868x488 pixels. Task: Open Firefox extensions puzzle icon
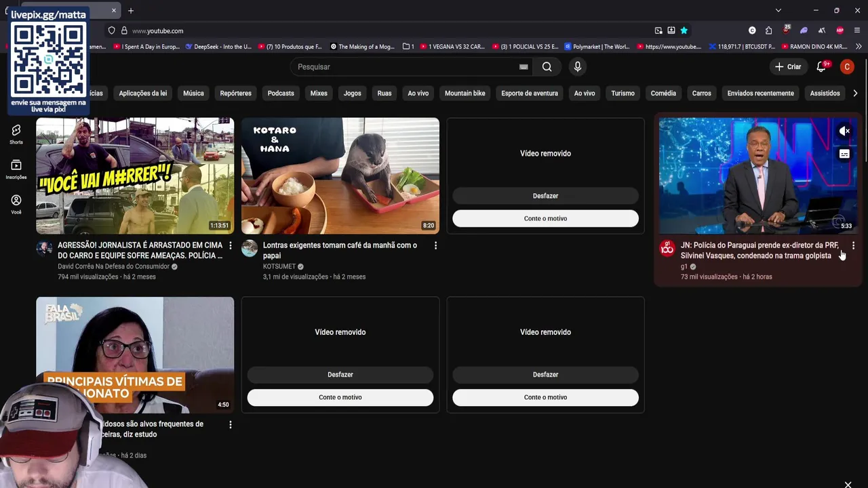click(x=768, y=30)
